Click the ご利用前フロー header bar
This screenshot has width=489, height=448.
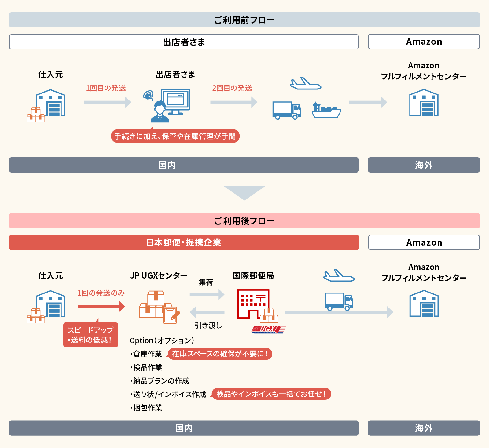point(244,20)
